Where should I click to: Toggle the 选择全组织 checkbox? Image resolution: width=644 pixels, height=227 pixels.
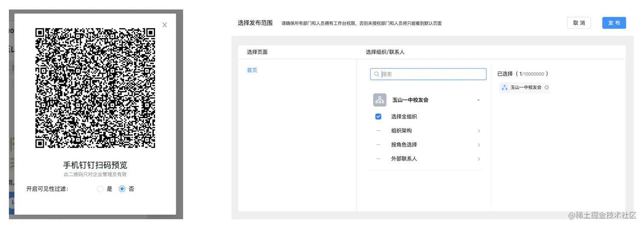(378, 116)
